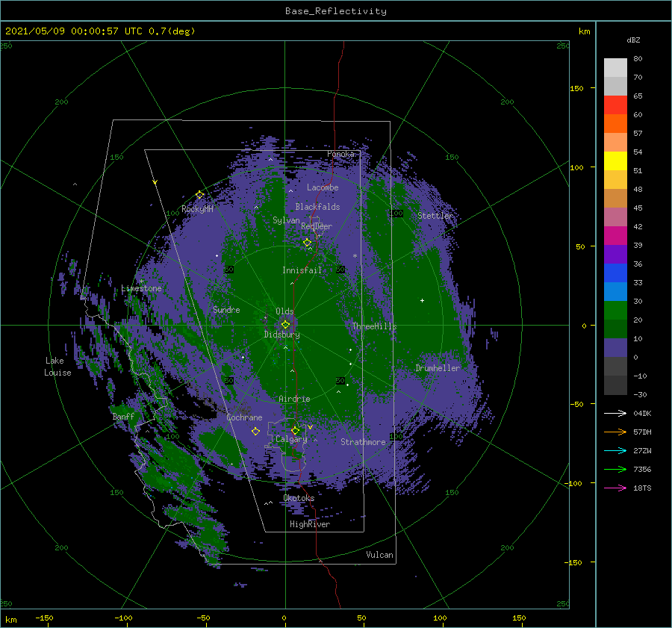Click the yellow diamond marker above Calgary label
This screenshot has width=672, height=628.
(295, 430)
